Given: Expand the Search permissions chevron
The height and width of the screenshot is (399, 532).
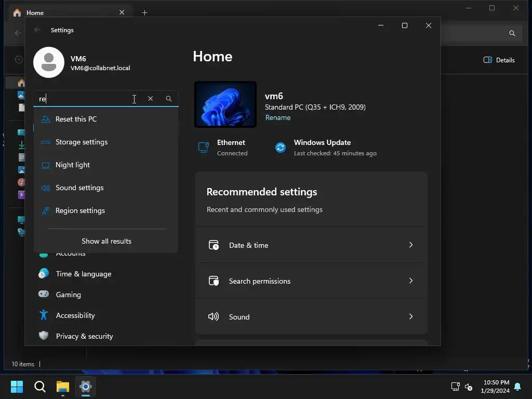Looking at the screenshot, I should coord(411,281).
